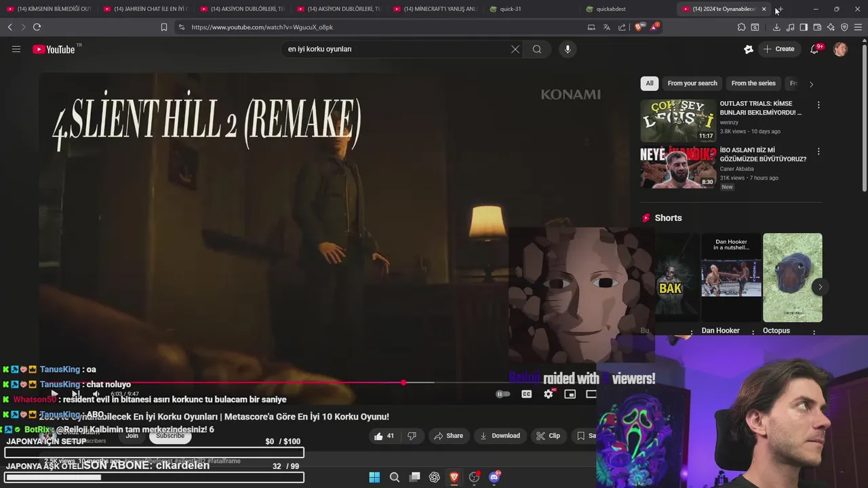Image resolution: width=868 pixels, height=488 pixels.
Task: Seek using the red progress bar scrubber
Action: (403, 383)
